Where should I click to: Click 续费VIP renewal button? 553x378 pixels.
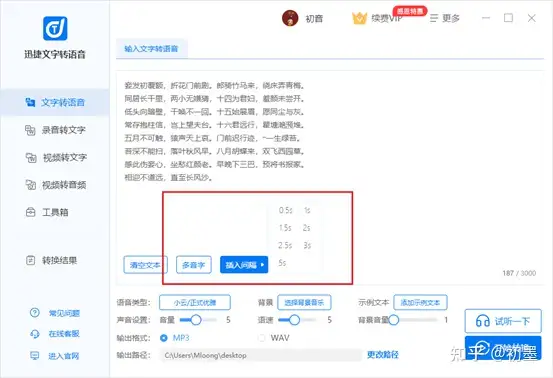(x=387, y=18)
